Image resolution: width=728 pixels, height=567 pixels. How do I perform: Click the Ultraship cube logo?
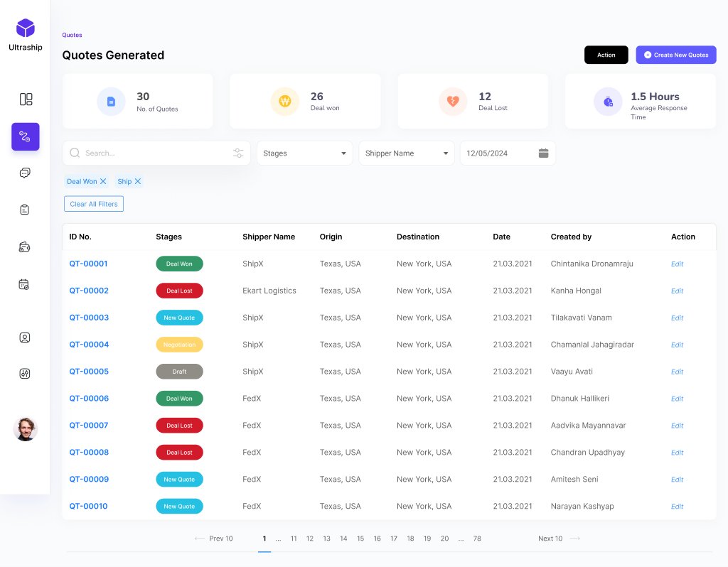click(26, 28)
